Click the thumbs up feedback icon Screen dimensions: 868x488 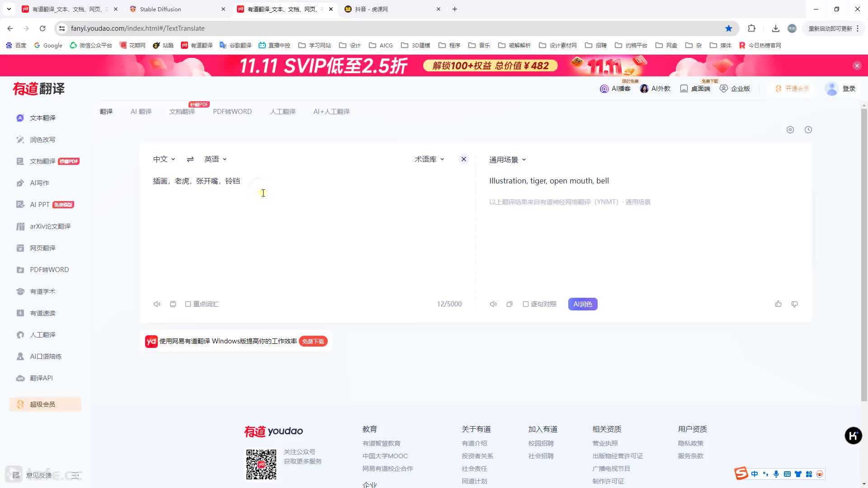pyautogui.click(x=778, y=304)
